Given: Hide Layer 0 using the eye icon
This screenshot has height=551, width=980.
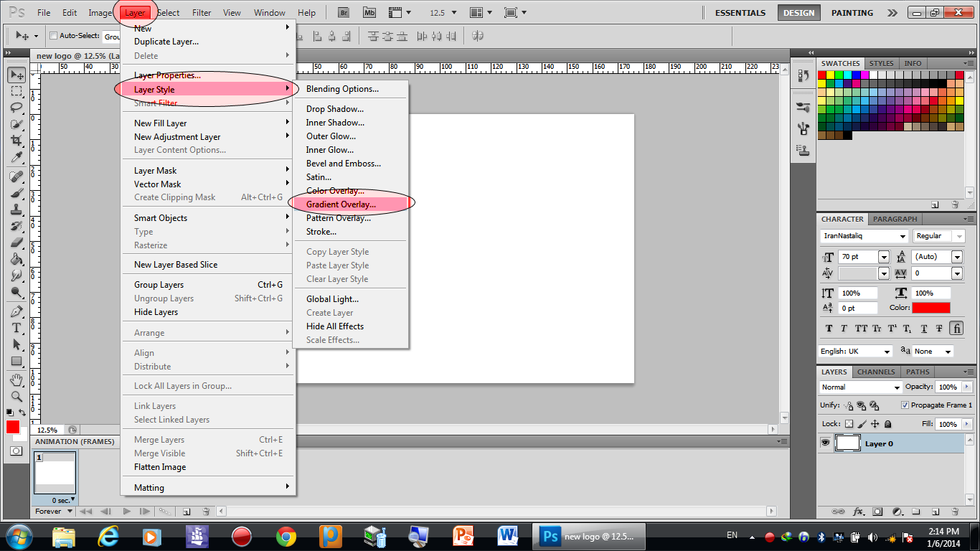Looking at the screenshot, I should pyautogui.click(x=825, y=443).
